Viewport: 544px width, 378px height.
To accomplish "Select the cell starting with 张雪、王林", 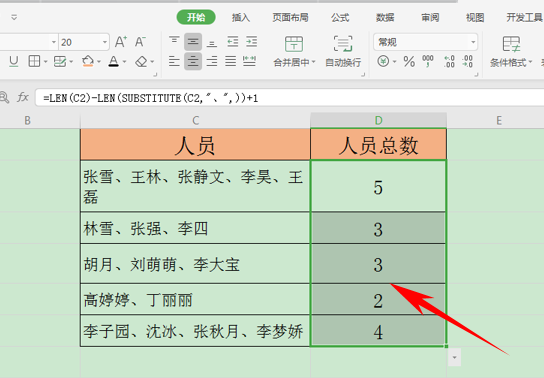I will 195,186.
